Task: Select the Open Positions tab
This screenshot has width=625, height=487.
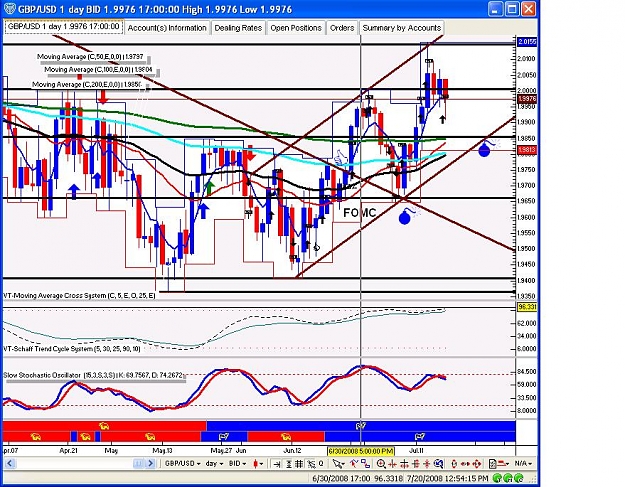Action: [296, 28]
